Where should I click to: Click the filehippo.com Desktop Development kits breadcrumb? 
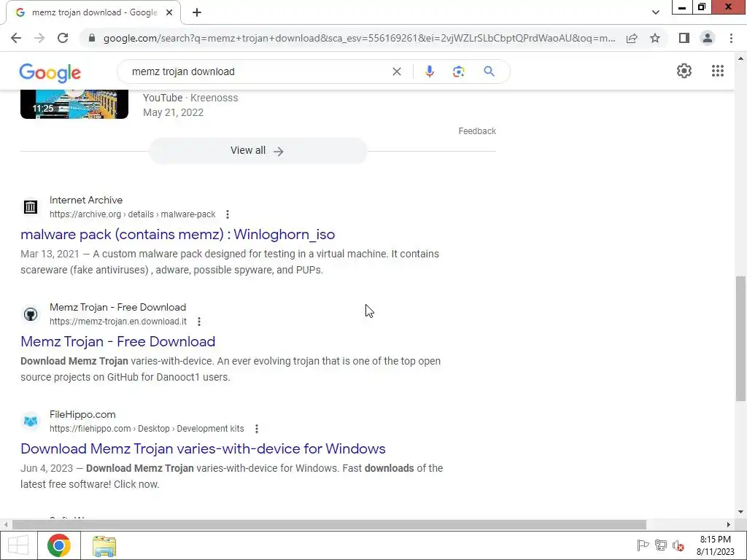(147, 429)
